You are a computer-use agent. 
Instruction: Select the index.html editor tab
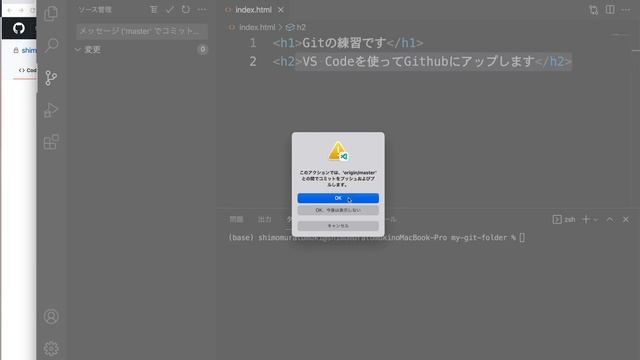coord(253,10)
